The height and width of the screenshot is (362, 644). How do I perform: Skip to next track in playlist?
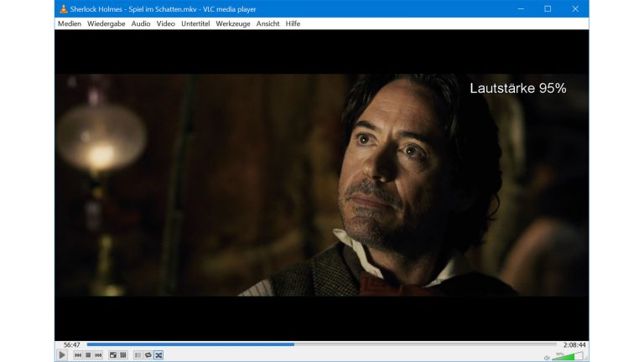point(98,355)
